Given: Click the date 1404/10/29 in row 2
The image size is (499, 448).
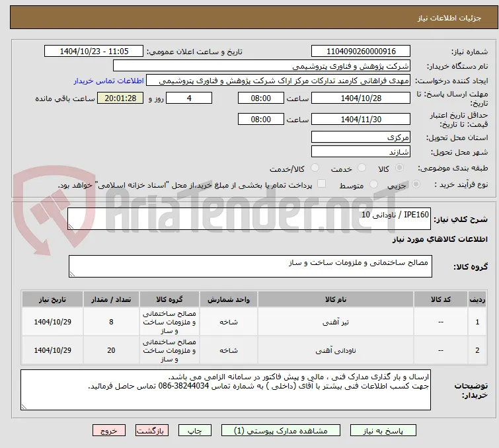Looking at the screenshot, I should tap(52, 350).
